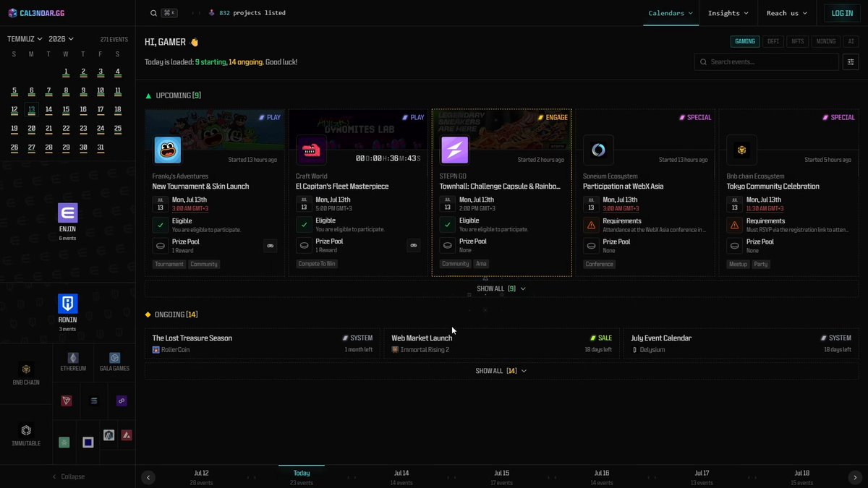Open the 2026 year dropdown

coord(61,39)
